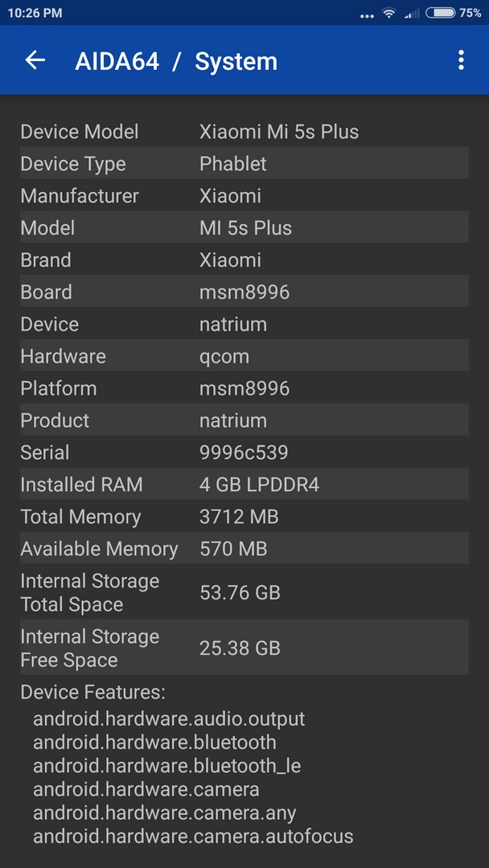Select the Device Type Phablet row
Screen dimensions: 489x868
click(244, 163)
